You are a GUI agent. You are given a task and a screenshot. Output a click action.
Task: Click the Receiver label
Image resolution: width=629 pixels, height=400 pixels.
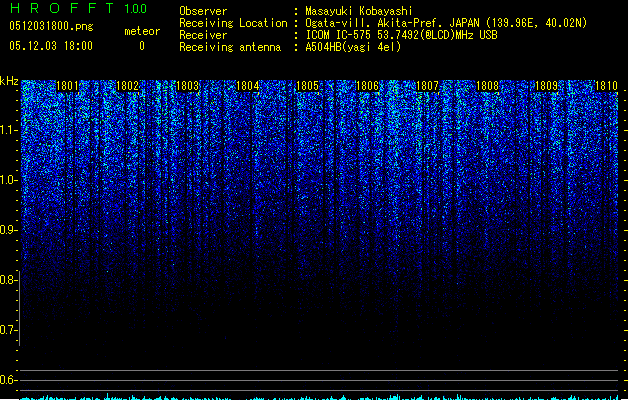click(203, 35)
